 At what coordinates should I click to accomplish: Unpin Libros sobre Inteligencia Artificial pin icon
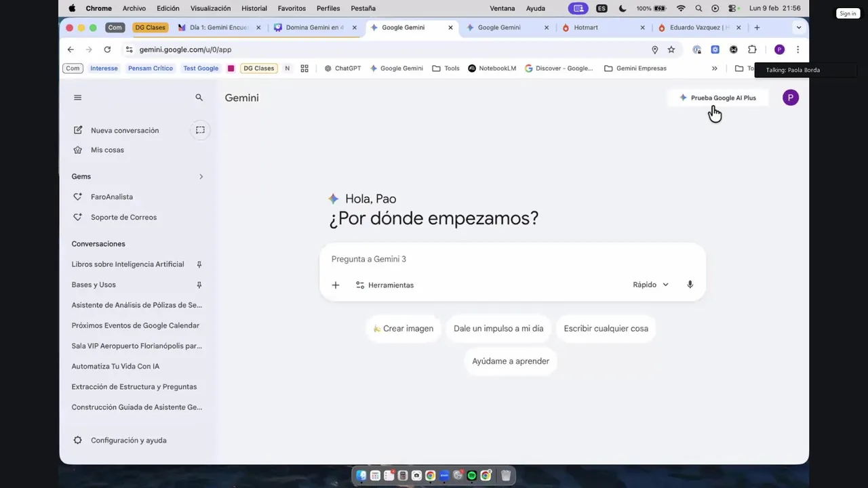coord(199,264)
